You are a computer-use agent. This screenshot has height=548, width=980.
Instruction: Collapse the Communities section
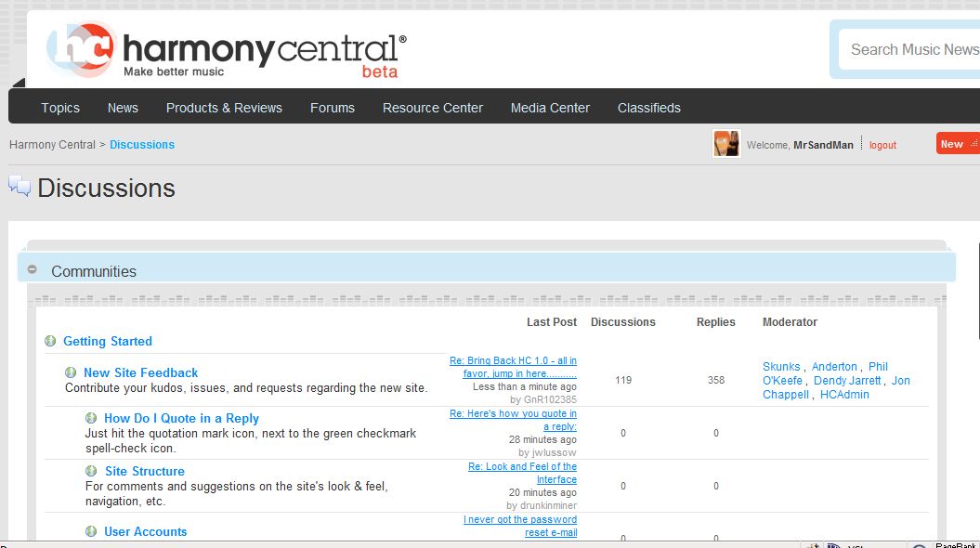[32, 269]
